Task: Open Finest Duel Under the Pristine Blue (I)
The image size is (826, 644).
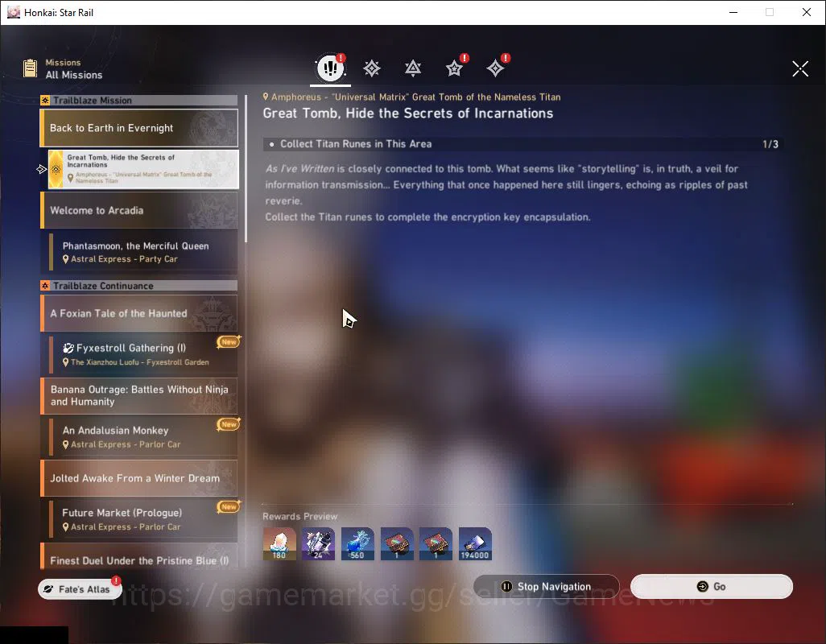Action: coord(139,556)
